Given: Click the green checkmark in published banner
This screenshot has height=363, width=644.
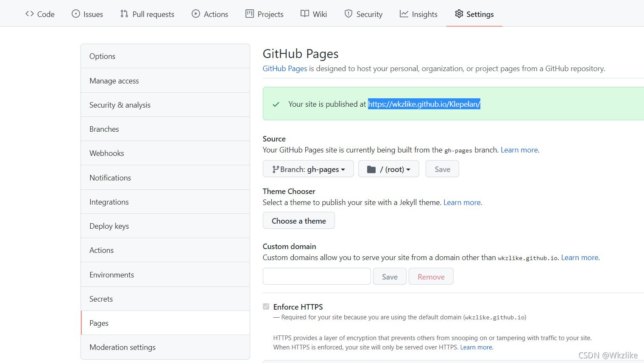Looking at the screenshot, I should [276, 104].
